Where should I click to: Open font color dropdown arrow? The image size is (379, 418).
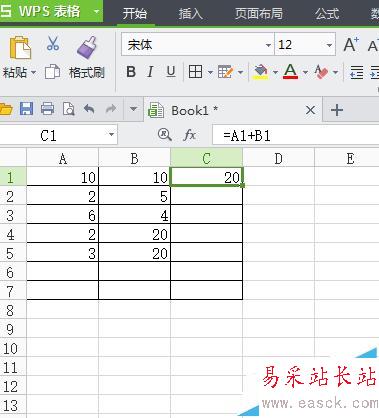[305, 72]
